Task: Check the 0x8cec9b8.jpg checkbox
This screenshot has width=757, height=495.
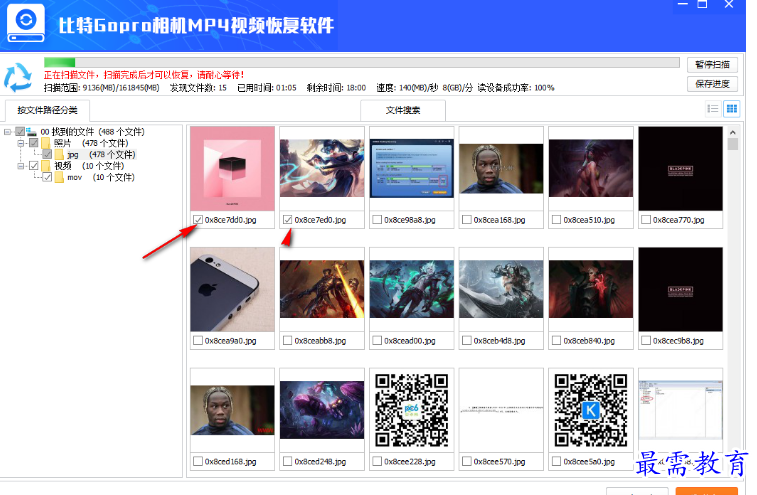Action: coord(646,340)
